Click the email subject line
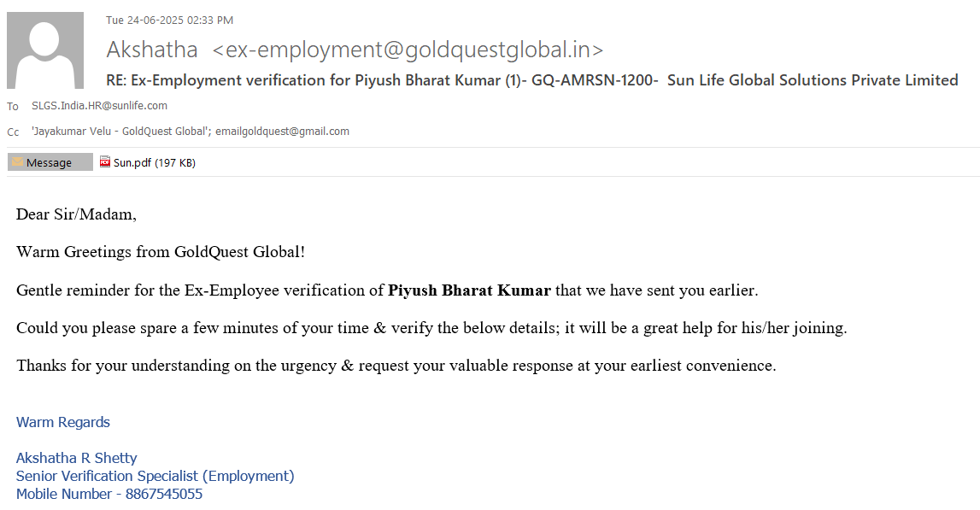Image resolution: width=980 pixels, height=510 pixels. (x=531, y=80)
